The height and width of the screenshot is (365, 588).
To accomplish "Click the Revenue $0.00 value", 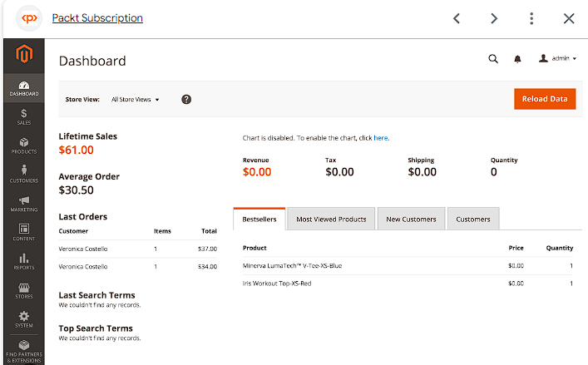I will pyautogui.click(x=257, y=172).
